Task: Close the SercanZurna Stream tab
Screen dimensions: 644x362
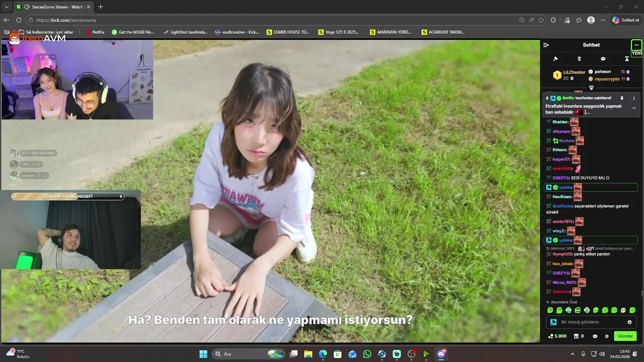Action: coord(89,7)
